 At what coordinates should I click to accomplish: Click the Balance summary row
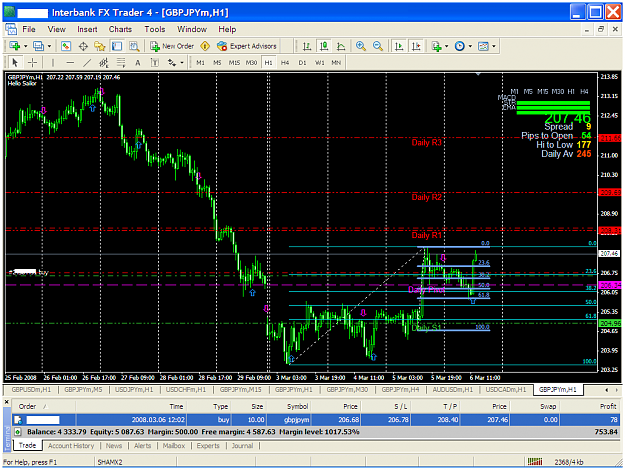(x=316, y=432)
